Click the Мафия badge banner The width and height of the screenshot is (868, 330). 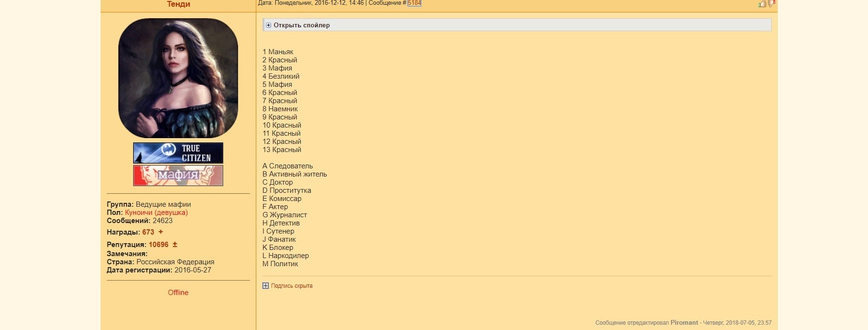tap(178, 176)
